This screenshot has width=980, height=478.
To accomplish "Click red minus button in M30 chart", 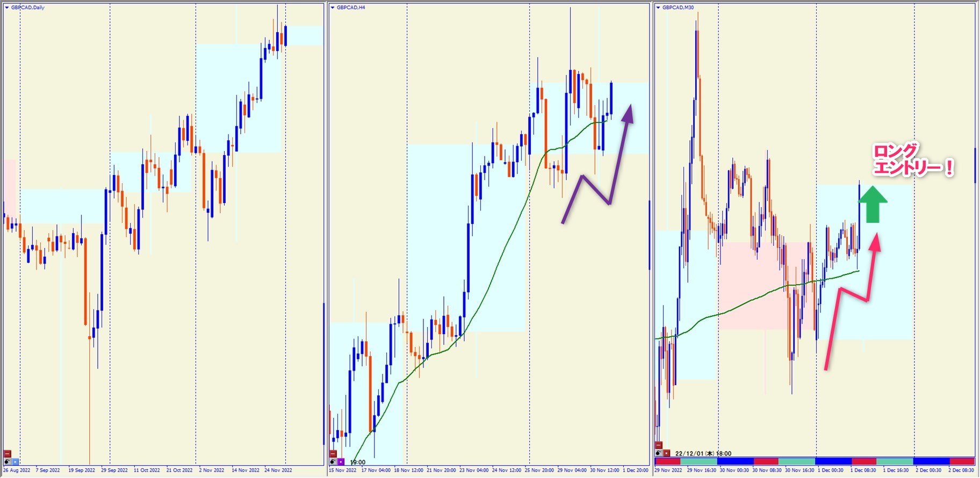I will [x=659, y=445].
